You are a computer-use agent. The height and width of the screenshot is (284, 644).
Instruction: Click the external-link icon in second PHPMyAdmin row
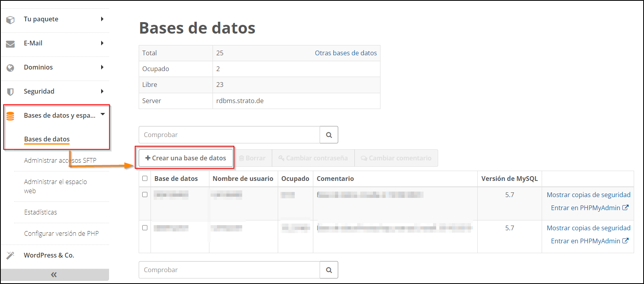[x=625, y=241]
